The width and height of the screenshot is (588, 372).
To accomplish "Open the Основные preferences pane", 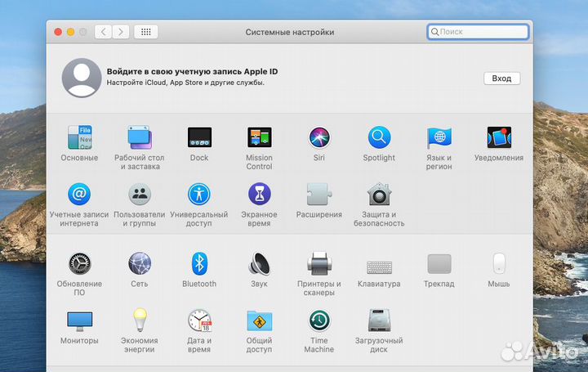I will coord(79,137).
